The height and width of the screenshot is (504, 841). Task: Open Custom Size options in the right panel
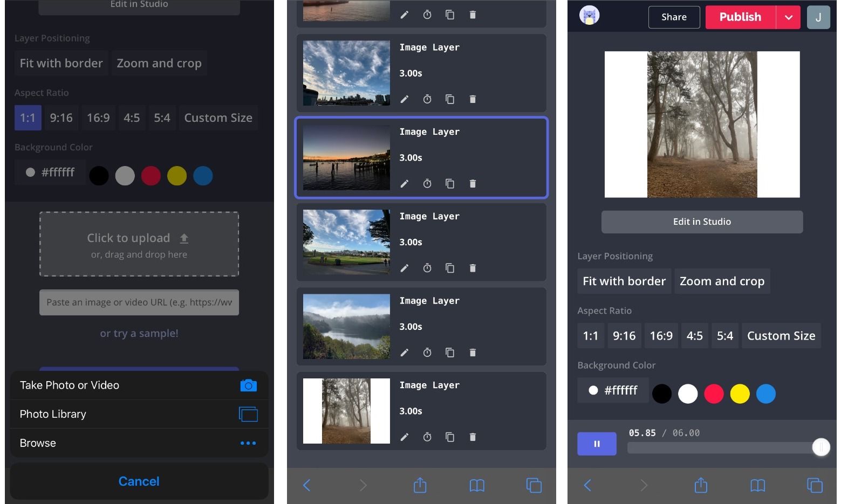coord(781,336)
